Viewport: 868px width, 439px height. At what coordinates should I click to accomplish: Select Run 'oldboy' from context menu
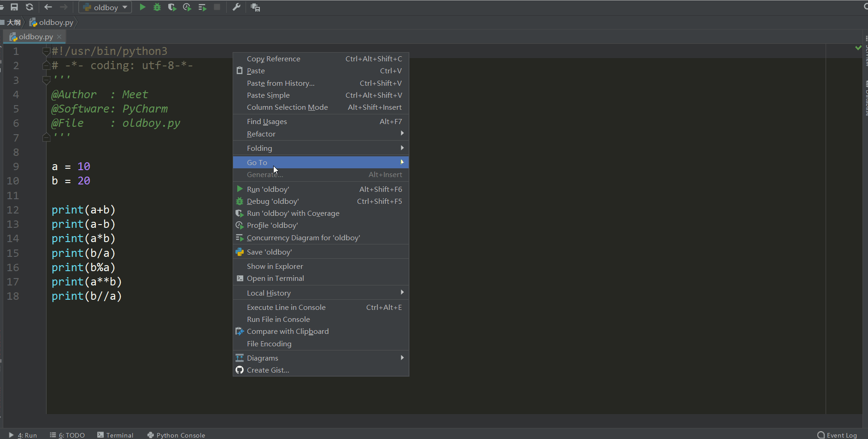tap(321, 189)
